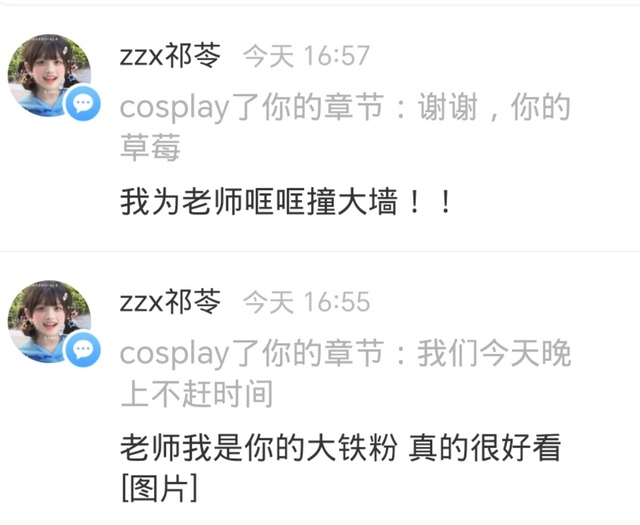The height and width of the screenshot is (525, 640).
Task: Tap the 上不赶时间 line of the quoted text
Action: (x=197, y=394)
